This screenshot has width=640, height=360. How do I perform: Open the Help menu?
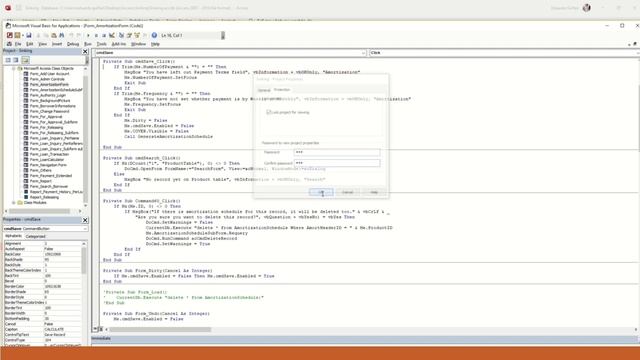click(156, 44)
